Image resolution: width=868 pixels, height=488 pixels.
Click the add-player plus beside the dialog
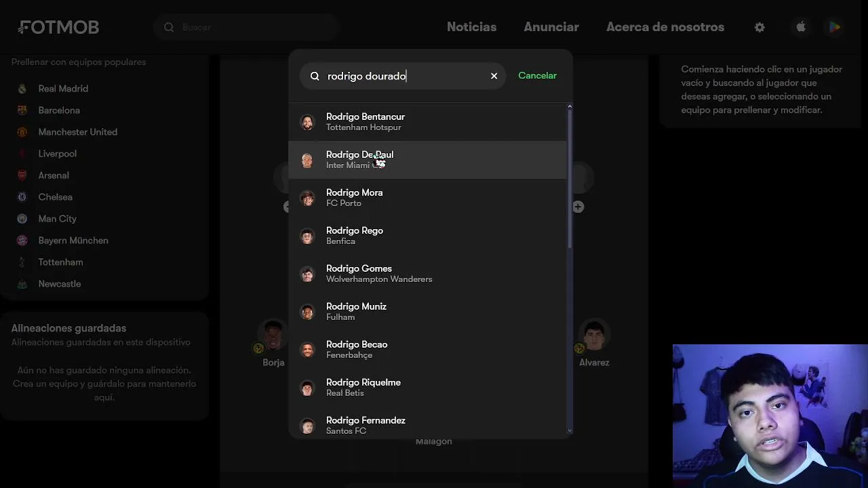tap(578, 207)
